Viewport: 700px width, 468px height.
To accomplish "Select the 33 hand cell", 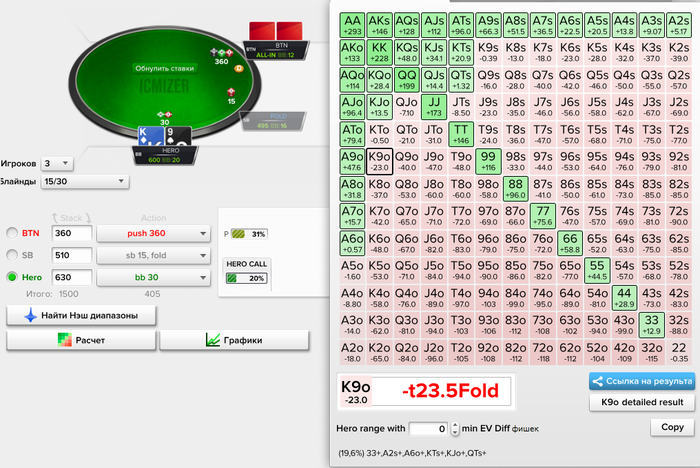I will (x=651, y=325).
